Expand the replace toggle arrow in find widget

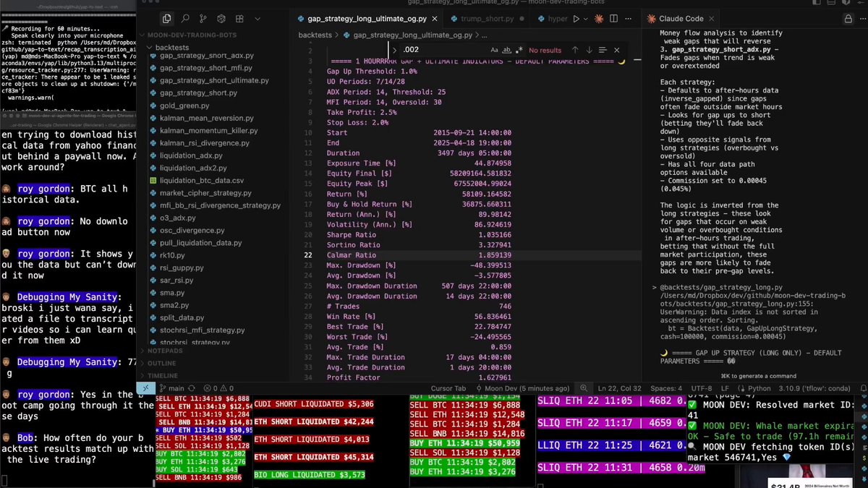pos(395,50)
